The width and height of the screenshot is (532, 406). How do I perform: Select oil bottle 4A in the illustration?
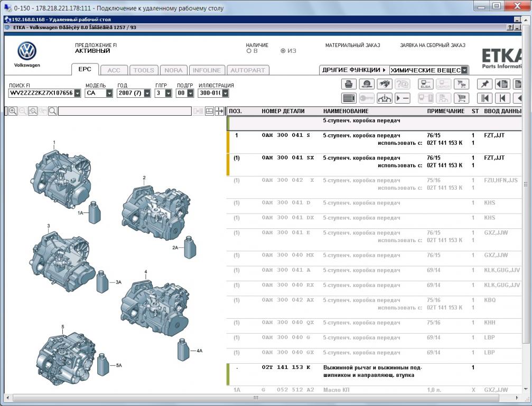183,349
